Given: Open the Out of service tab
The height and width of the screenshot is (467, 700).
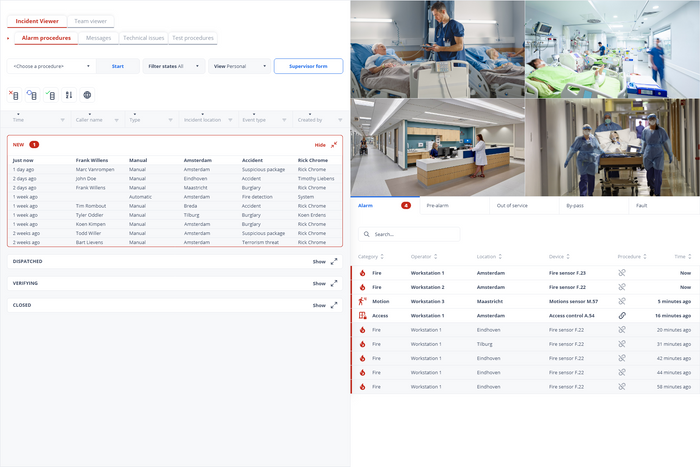Looking at the screenshot, I should tap(513, 205).
